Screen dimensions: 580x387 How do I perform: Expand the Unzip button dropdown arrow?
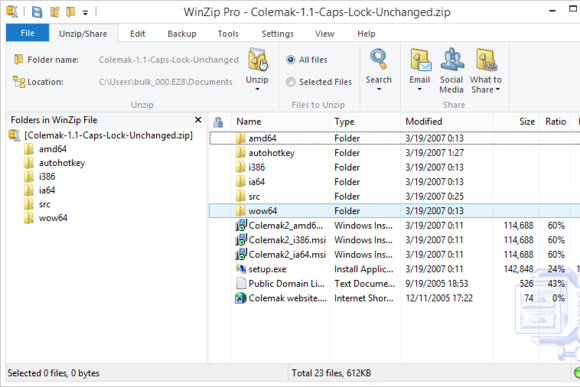coord(257,89)
